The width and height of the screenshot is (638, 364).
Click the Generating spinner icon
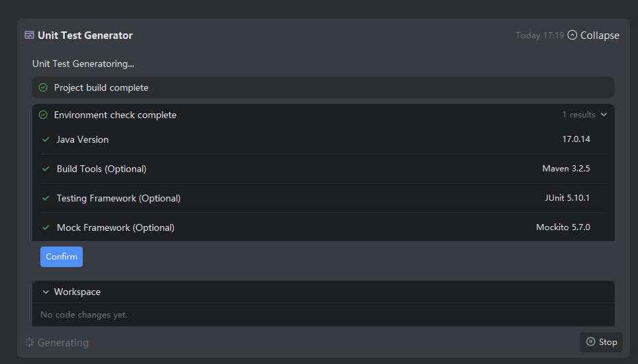(29, 343)
